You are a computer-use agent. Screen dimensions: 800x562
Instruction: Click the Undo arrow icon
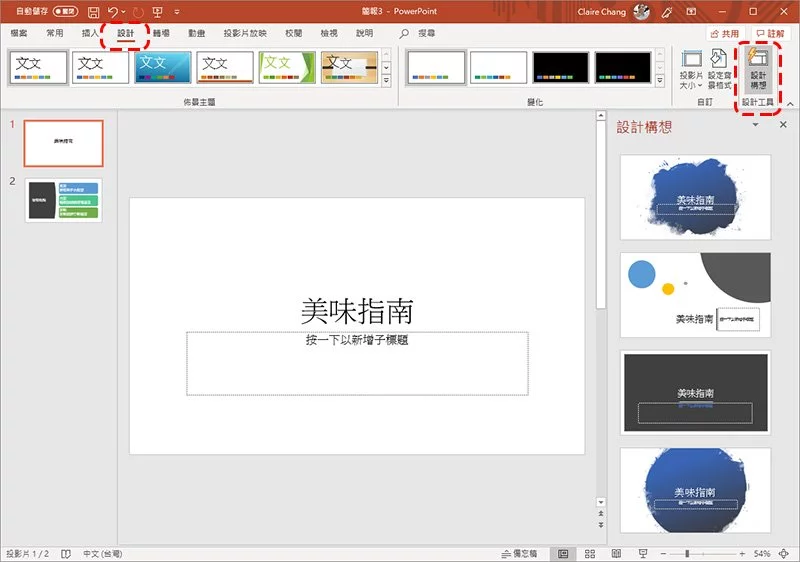pos(113,12)
